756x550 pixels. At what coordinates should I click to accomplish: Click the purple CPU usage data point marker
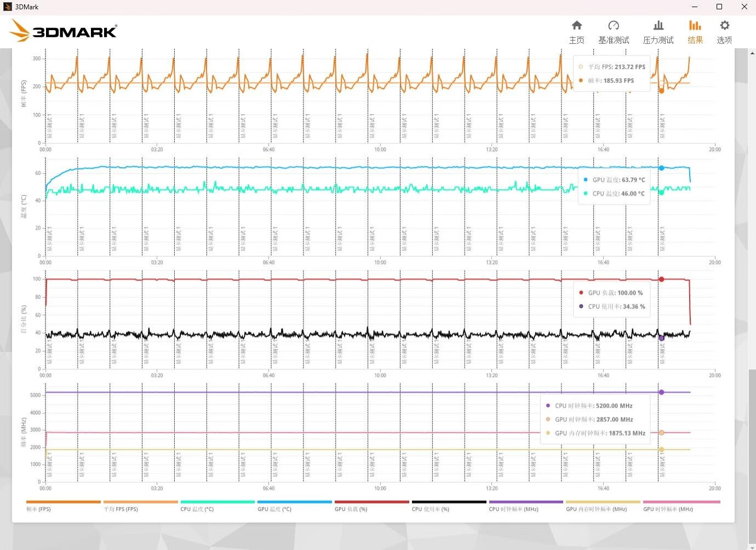661,338
